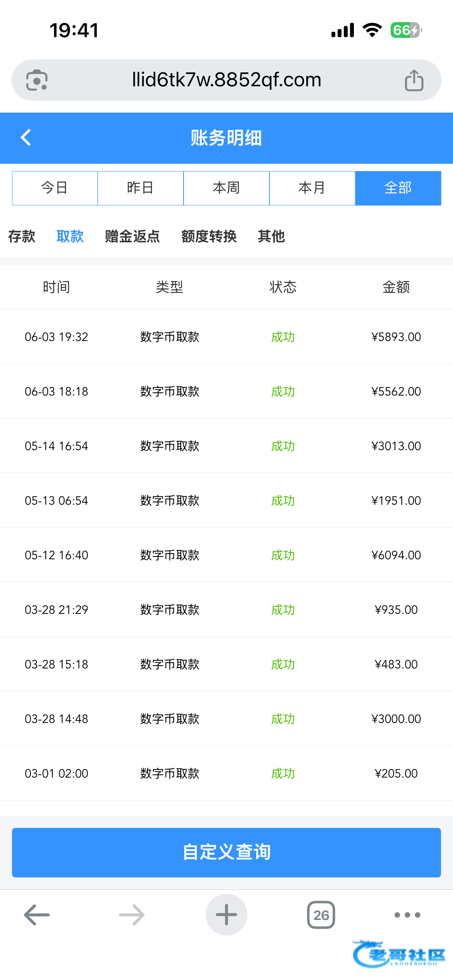Open the tab switcher showing 26 tabs
The width and height of the screenshot is (453, 980).
pos(321,915)
